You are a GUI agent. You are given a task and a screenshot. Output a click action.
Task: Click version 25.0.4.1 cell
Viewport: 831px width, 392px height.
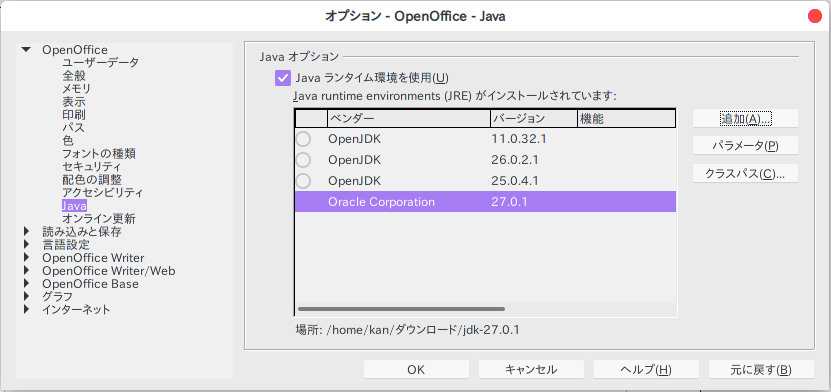(515, 181)
